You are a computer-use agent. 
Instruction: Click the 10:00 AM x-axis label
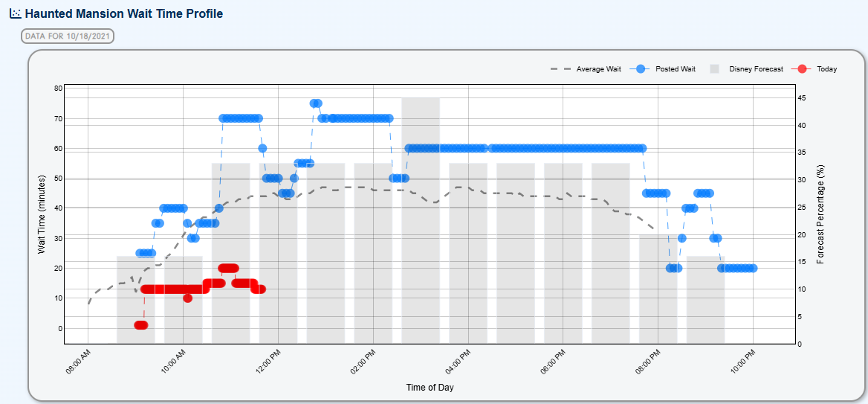point(175,362)
